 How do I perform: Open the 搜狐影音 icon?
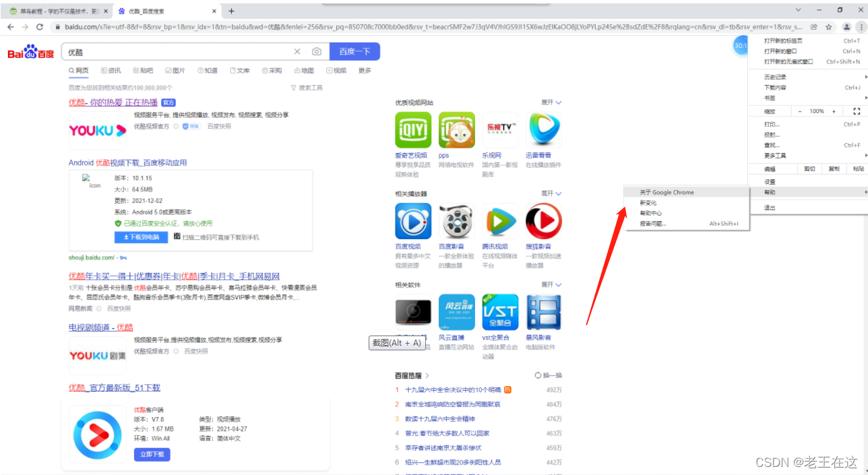coord(544,221)
